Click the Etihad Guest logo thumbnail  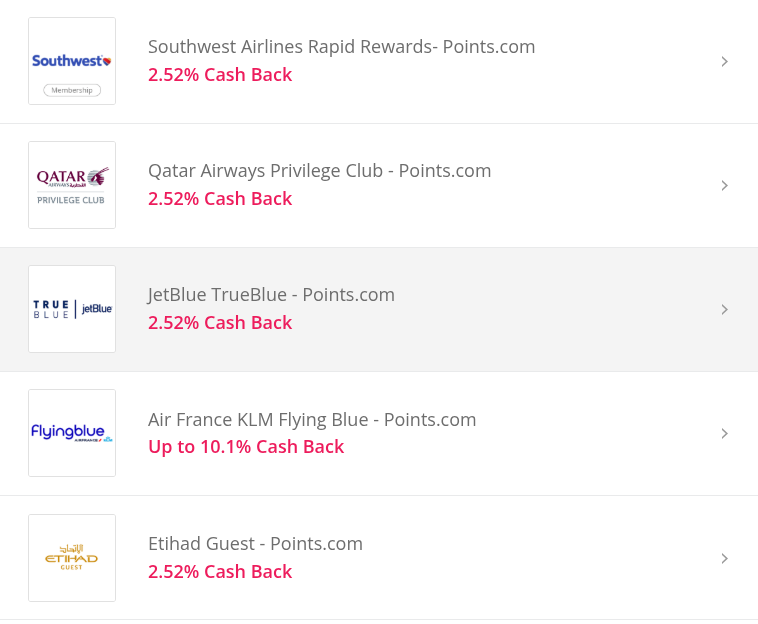[72, 558]
